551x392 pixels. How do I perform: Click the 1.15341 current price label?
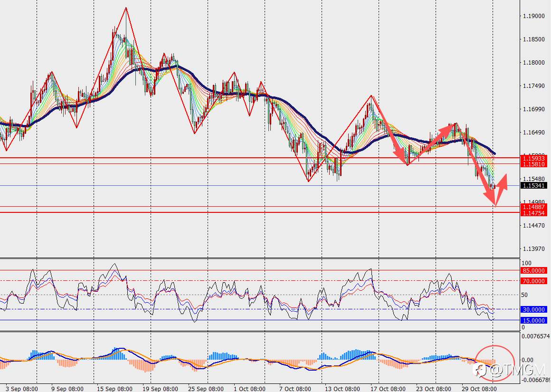(534, 186)
